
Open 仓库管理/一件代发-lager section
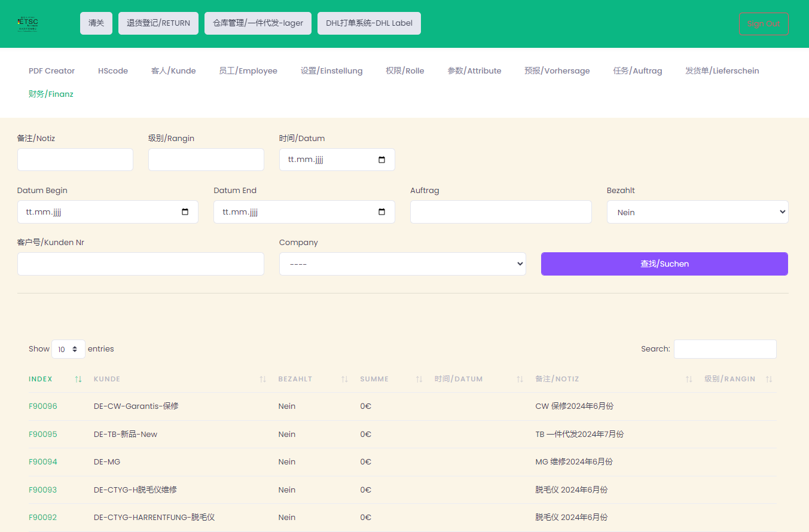coord(258,23)
